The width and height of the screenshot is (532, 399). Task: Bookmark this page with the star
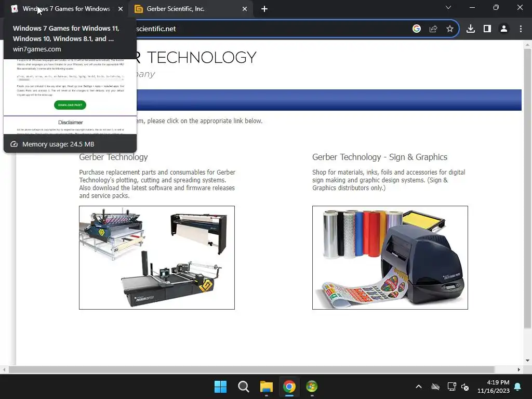pos(450,29)
